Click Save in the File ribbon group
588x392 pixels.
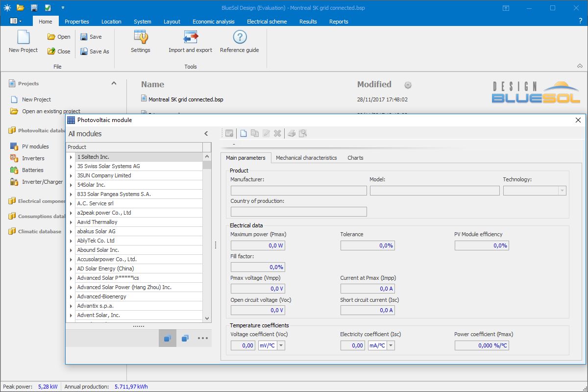pyautogui.click(x=91, y=37)
